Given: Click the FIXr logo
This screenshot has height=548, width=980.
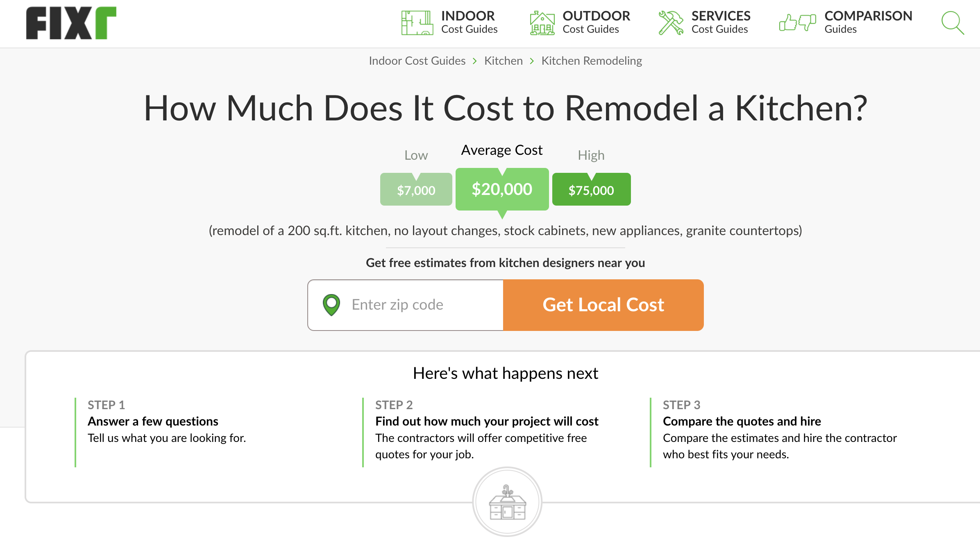Looking at the screenshot, I should (71, 23).
